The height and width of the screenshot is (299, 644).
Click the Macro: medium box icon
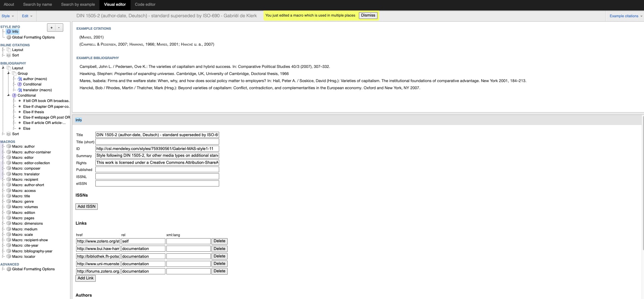tap(9, 229)
